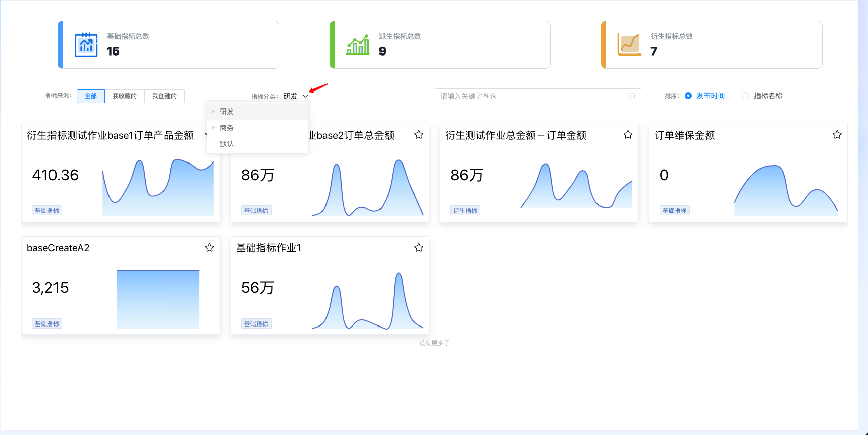Image resolution: width=868 pixels, height=435 pixels.
Task: Favorite the 订单维保金额 card with its star
Action: point(837,135)
